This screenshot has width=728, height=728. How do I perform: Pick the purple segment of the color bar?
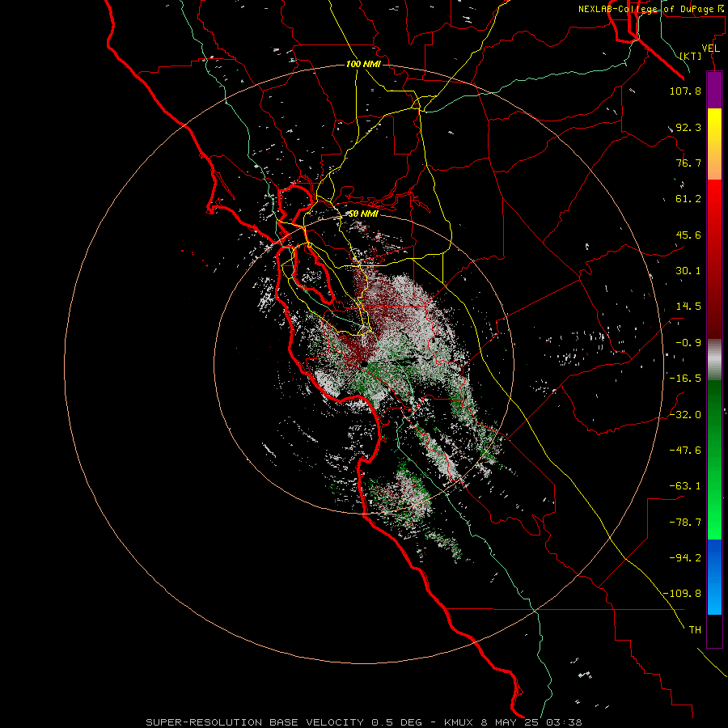pos(714,90)
